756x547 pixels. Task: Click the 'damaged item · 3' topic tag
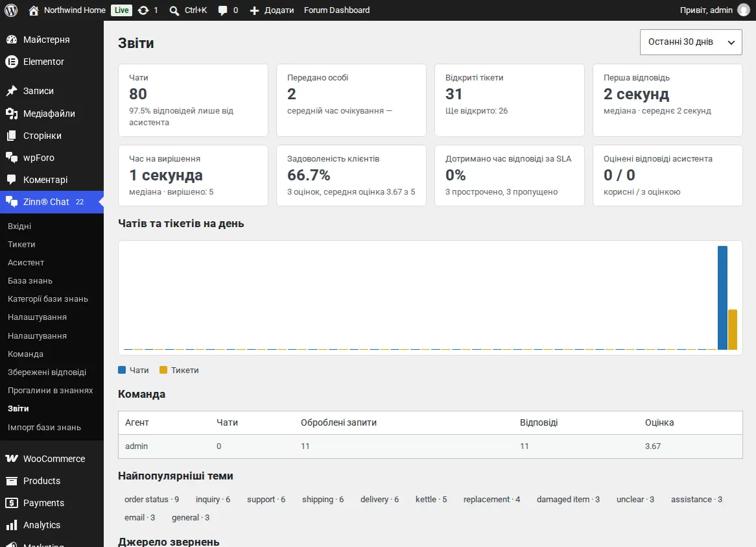(568, 499)
